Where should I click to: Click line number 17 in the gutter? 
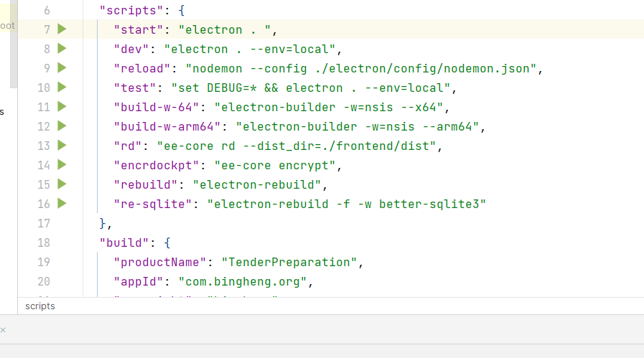[x=43, y=223]
